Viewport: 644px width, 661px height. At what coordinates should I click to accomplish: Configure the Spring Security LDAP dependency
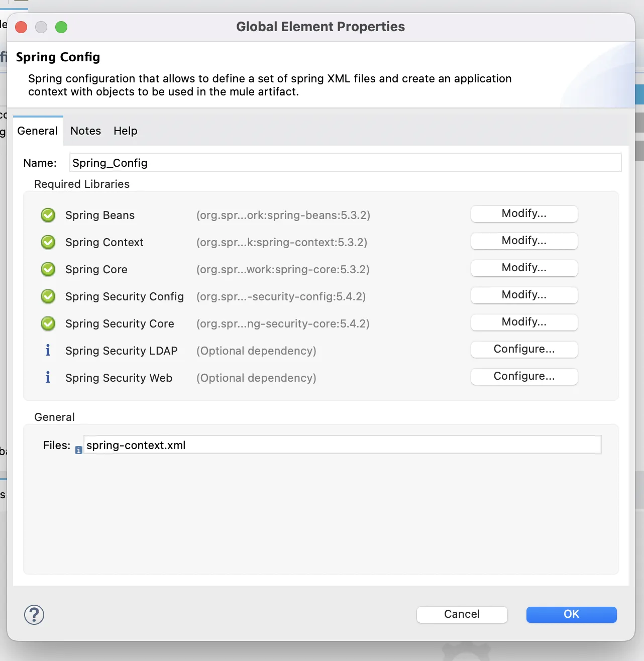[524, 350]
